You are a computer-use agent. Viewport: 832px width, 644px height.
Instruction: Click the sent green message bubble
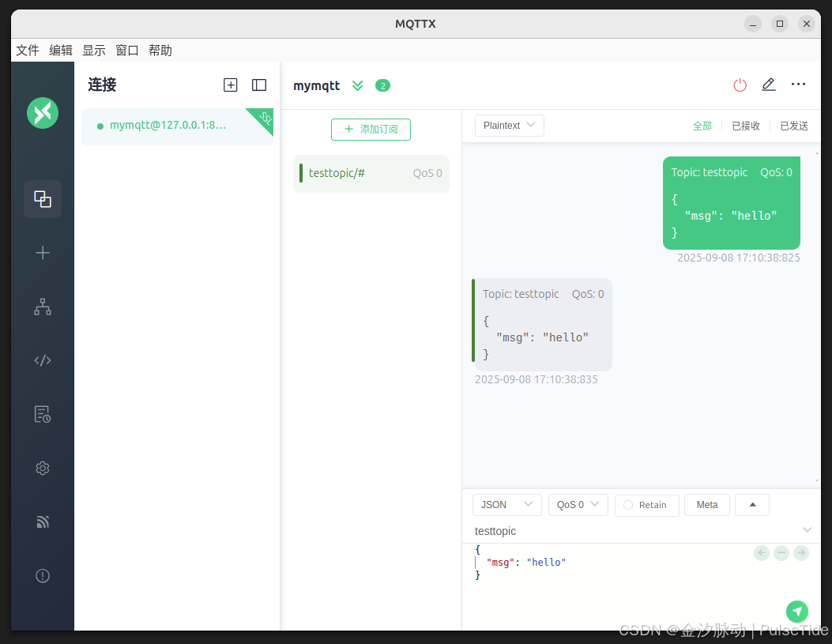tap(731, 202)
